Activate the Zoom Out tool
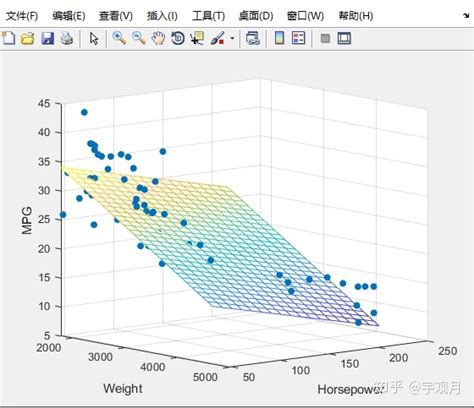 tap(139, 38)
